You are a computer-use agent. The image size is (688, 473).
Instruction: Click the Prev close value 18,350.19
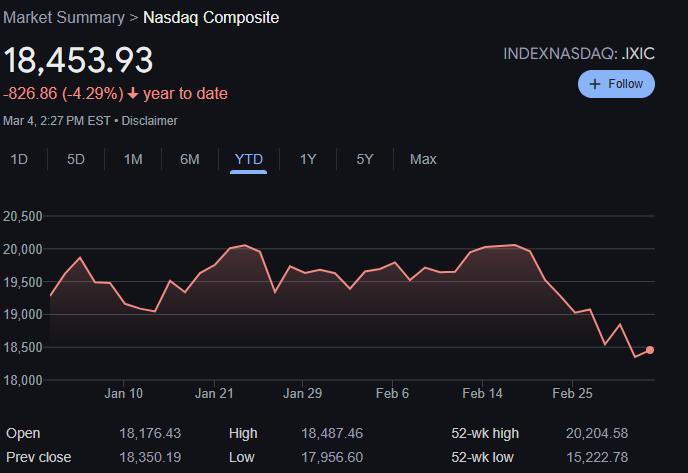click(150, 457)
